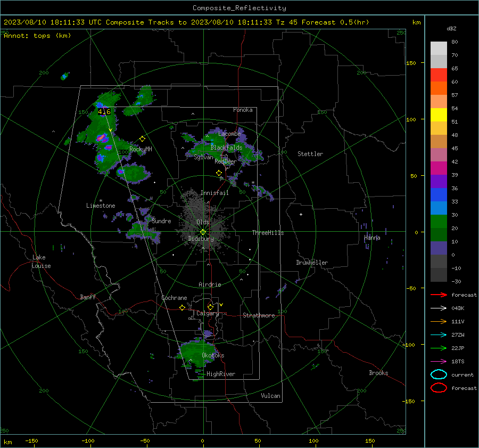Click the small echo northwest near 200 ring

point(65,76)
